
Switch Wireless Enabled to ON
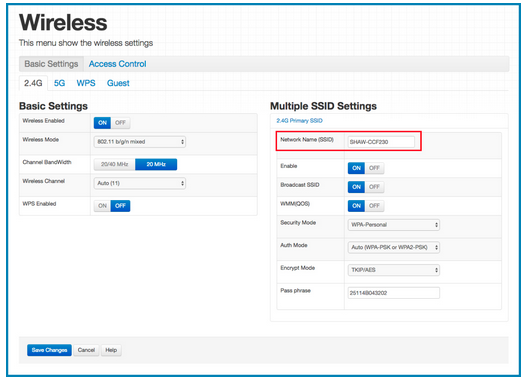102,123
